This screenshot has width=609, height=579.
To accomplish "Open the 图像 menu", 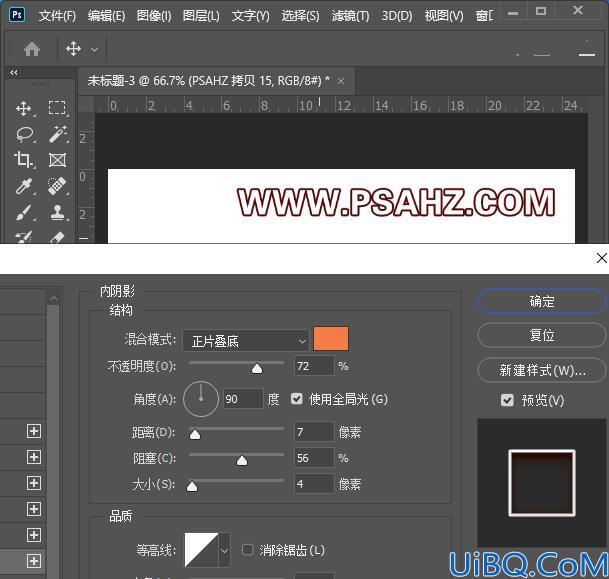I will [154, 16].
